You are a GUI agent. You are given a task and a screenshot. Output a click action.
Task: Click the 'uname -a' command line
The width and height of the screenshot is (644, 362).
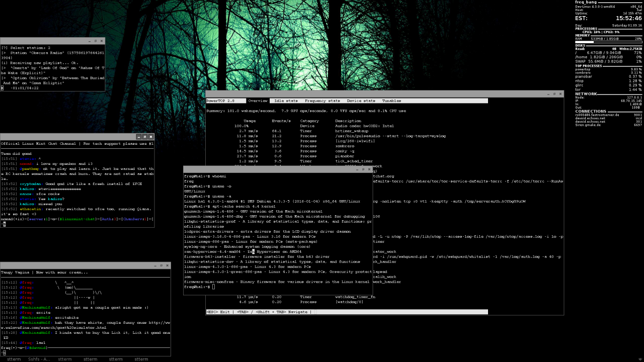tap(208, 197)
